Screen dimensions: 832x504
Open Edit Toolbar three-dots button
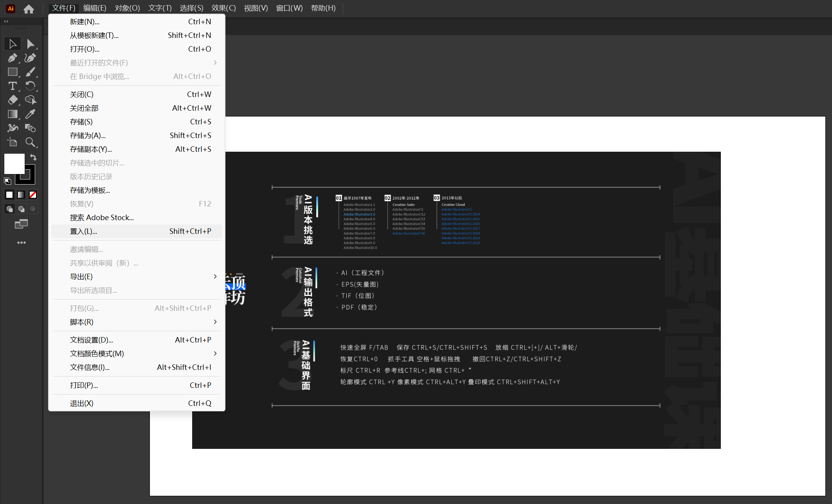tap(21, 243)
